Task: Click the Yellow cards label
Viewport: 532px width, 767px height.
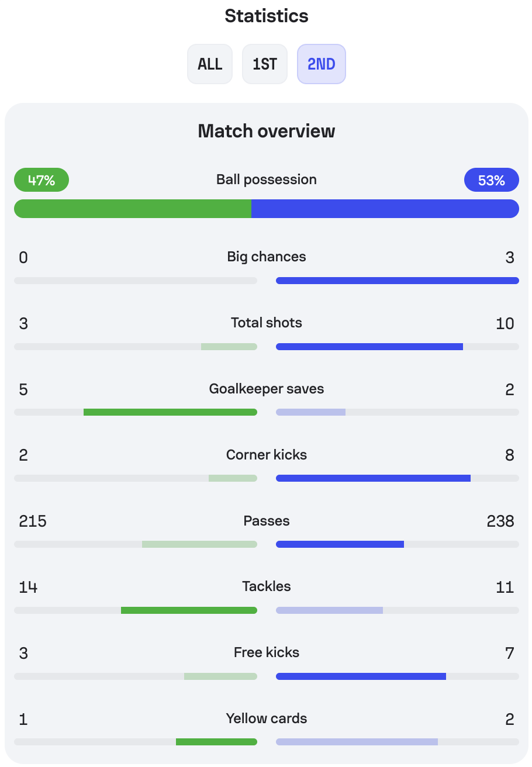Action: point(267,718)
